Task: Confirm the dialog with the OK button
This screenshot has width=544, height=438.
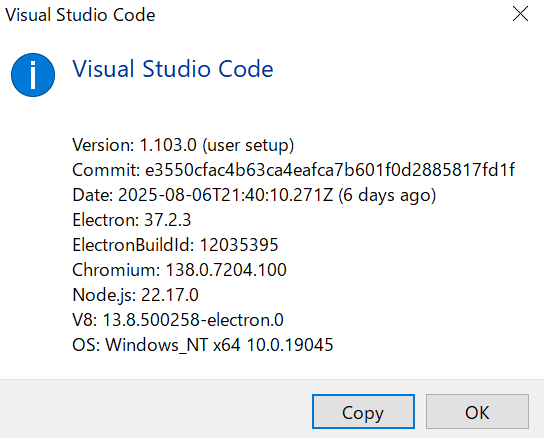Action: (477, 412)
